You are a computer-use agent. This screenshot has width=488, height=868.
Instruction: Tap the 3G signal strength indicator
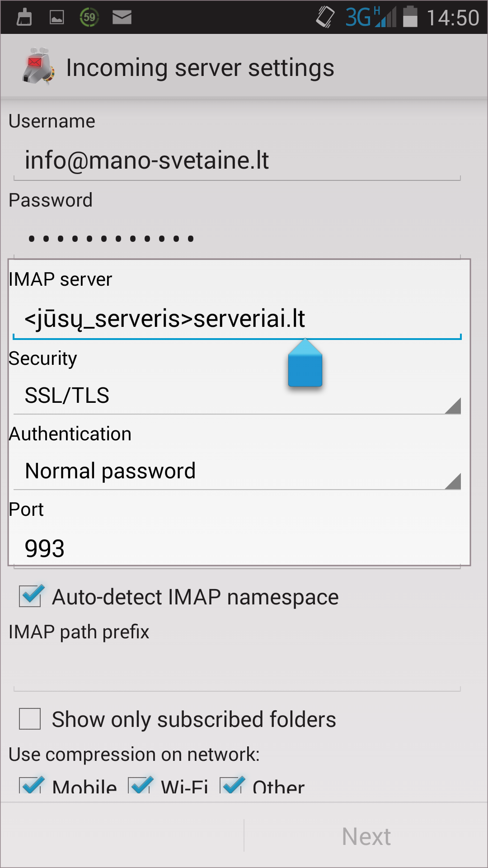371,17
